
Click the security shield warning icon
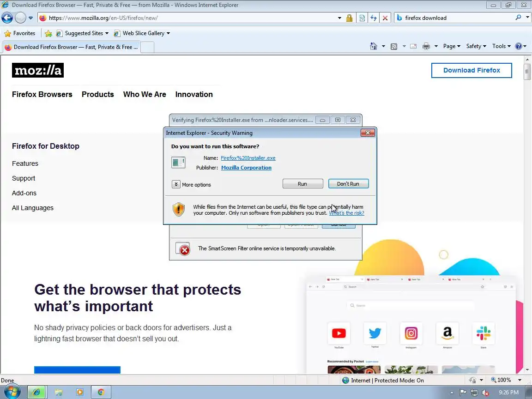click(x=178, y=209)
